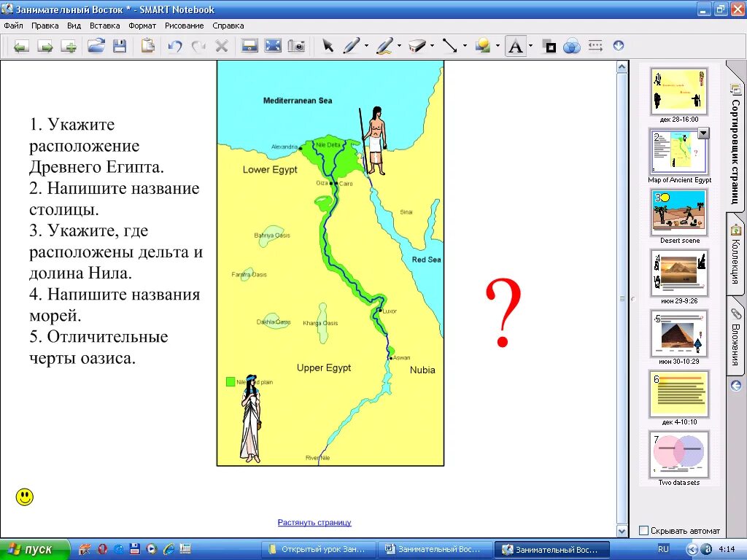
Task: Open the Вид menu
Action: point(74,26)
